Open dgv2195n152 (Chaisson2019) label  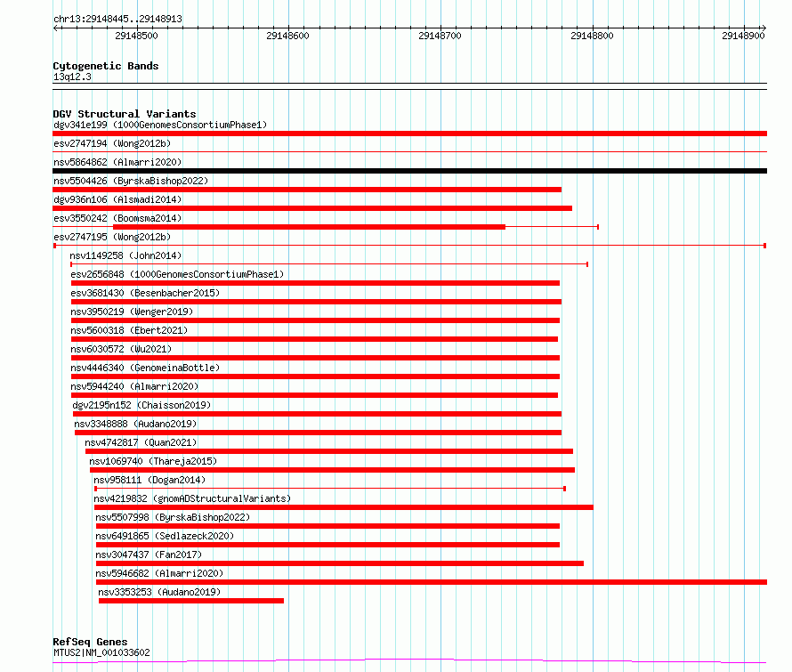point(141,405)
